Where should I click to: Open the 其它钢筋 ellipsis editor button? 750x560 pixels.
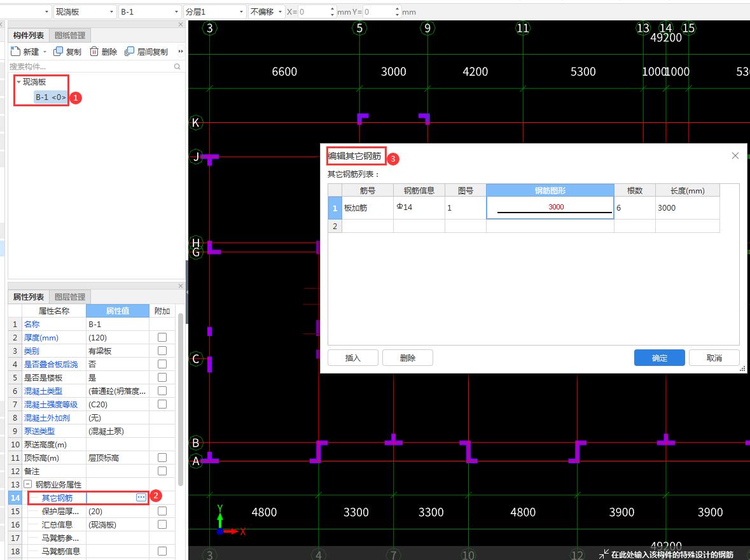tap(141, 497)
